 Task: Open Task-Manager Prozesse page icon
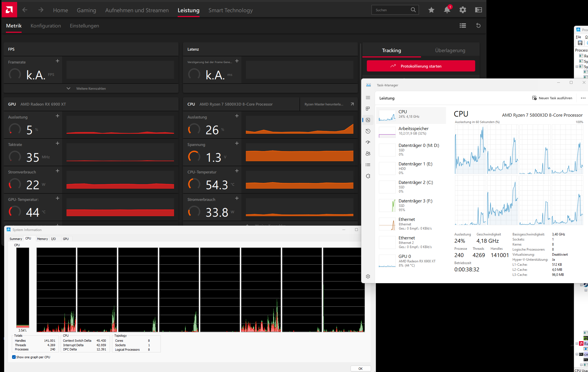pyautogui.click(x=368, y=109)
